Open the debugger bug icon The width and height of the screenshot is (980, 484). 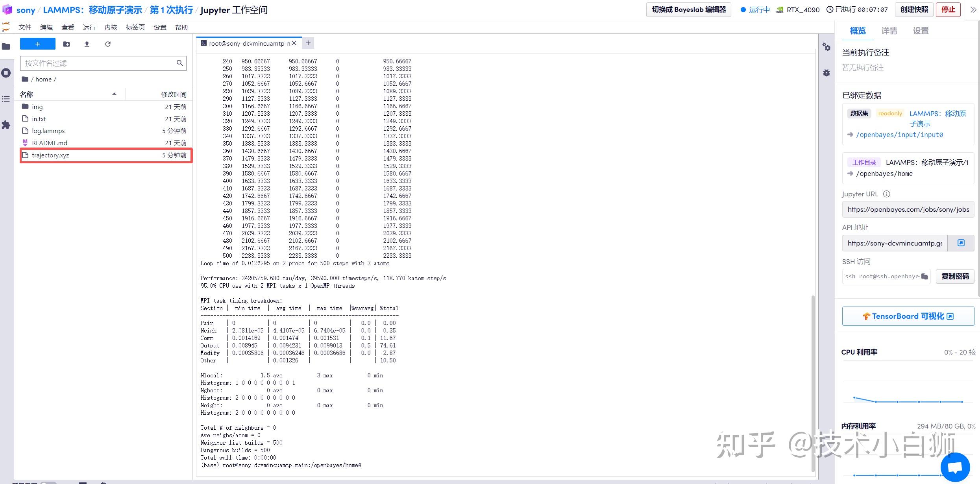[x=827, y=73]
